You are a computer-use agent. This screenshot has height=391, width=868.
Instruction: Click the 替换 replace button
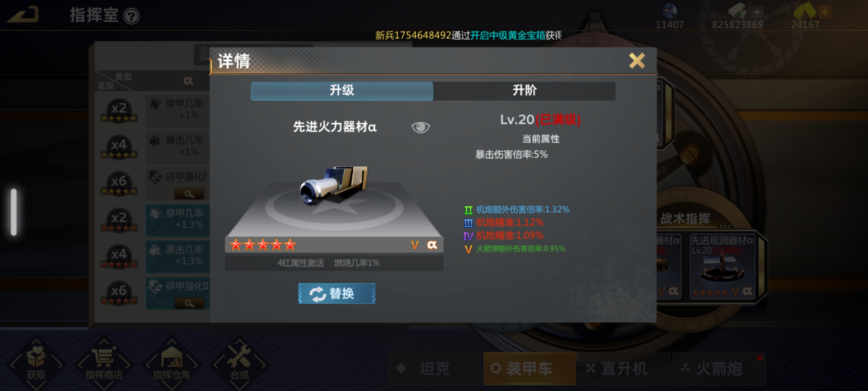coord(337,293)
